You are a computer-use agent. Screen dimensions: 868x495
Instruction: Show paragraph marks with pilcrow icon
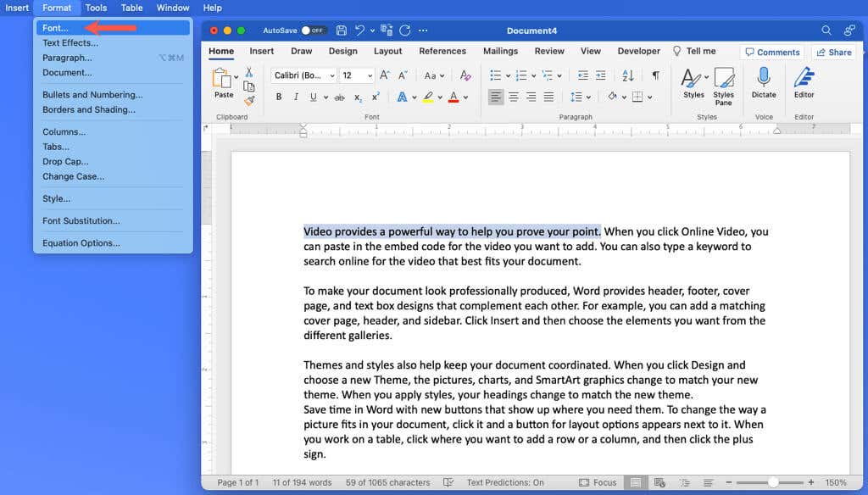(x=654, y=75)
